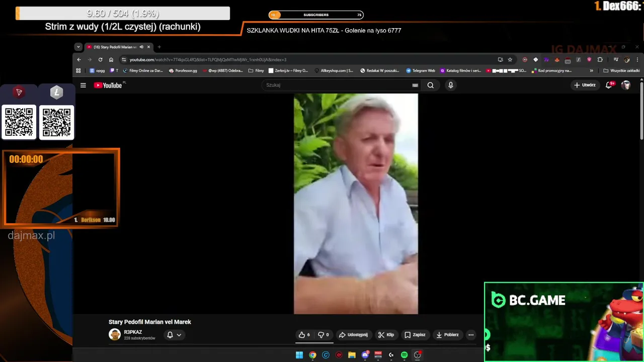
Task: Open the Filmy bookmarks folder
Action: click(256, 71)
